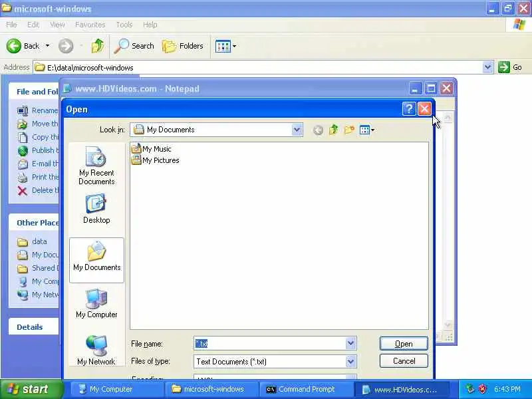Click the Move this file task icon
Viewport: 532px width, 399px height.
[x=23, y=124]
